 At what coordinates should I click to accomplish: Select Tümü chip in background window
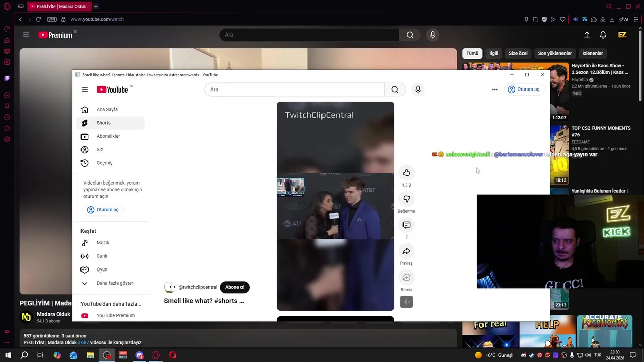(472, 53)
